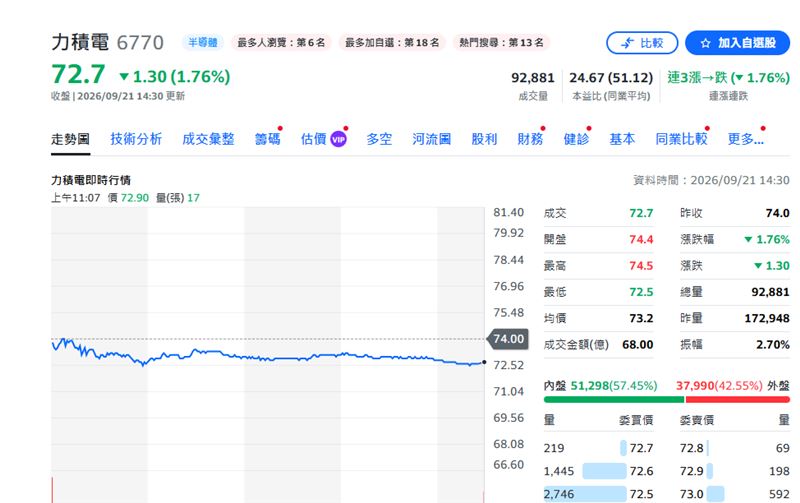Click the 昨量 value 172,948
The image size is (800, 503).
[x=767, y=318]
